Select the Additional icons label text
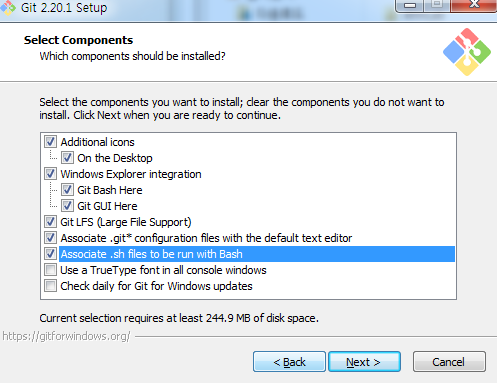The height and width of the screenshot is (383, 497). tap(97, 142)
